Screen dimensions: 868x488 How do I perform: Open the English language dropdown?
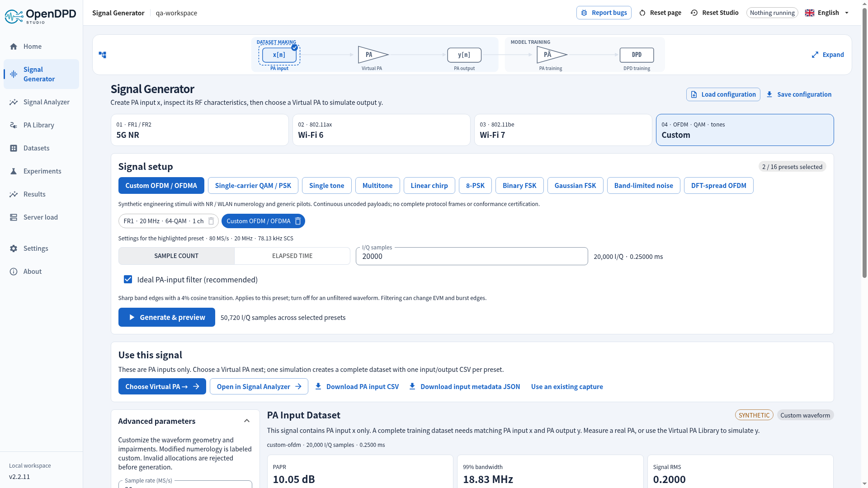pos(827,13)
